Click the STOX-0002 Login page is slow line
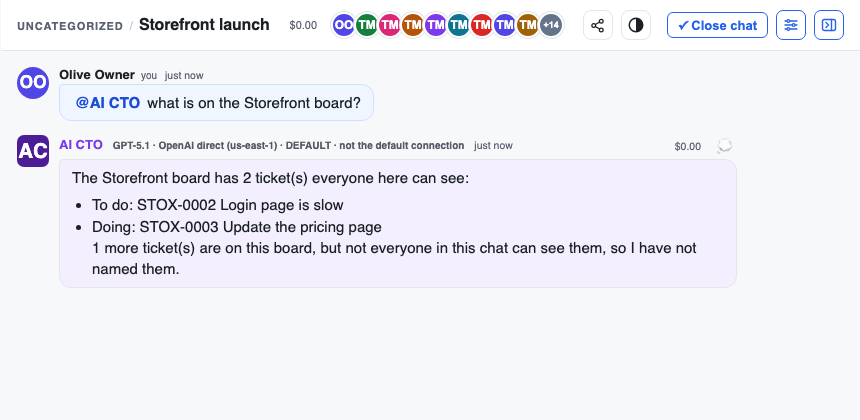This screenshot has height=420, width=860. (x=218, y=205)
